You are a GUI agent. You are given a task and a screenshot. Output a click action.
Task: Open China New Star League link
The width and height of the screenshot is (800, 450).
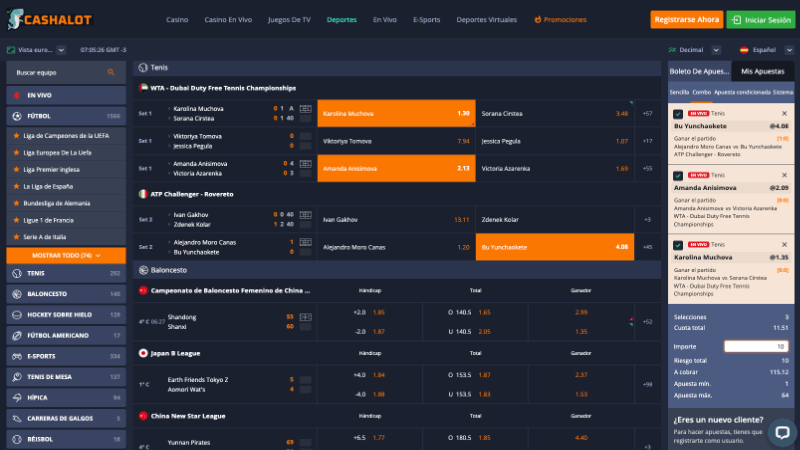pyautogui.click(x=188, y=416)
